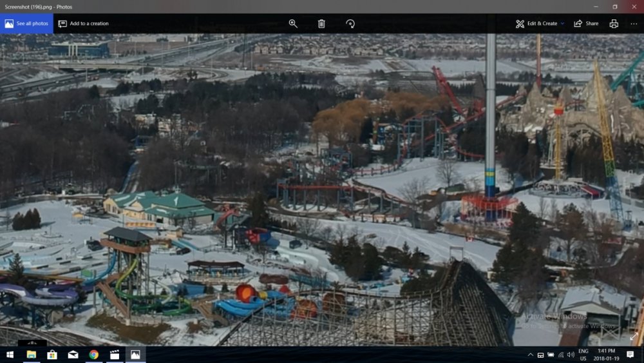
Task: Open the Windows Start menu
Action: [10, 355]
